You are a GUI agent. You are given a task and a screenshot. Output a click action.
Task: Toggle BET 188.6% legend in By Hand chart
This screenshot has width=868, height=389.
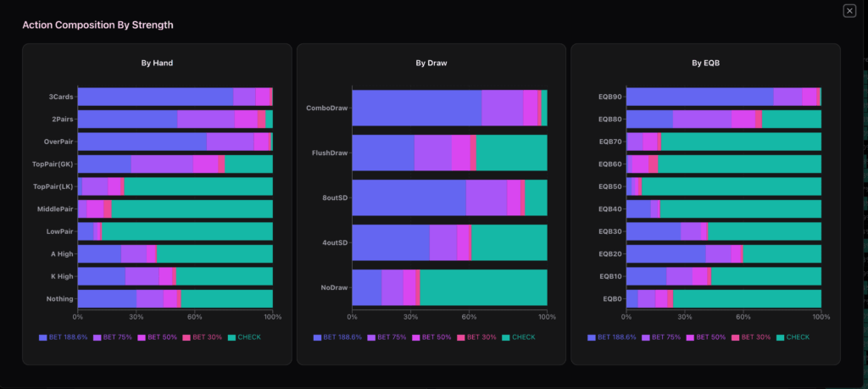(66, 337)
